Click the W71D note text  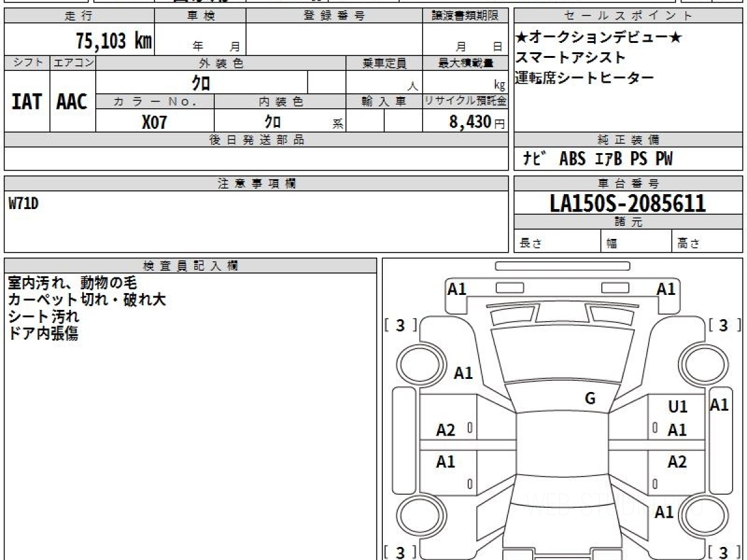(x=23, y=203)
